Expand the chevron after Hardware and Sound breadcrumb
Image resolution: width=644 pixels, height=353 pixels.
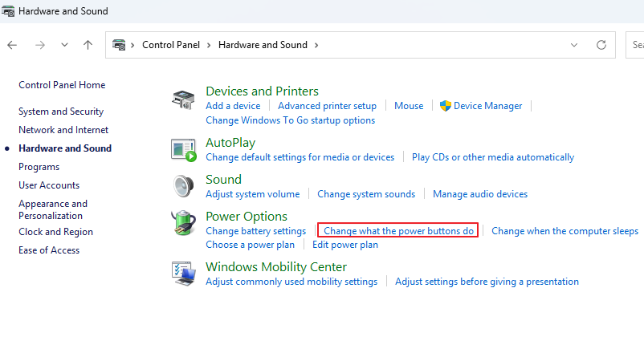[x=316, y=45]
